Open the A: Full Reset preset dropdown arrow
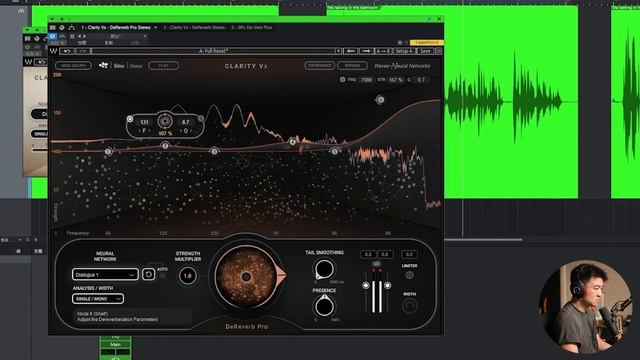640x360 pixels. [x=338, y=51]
